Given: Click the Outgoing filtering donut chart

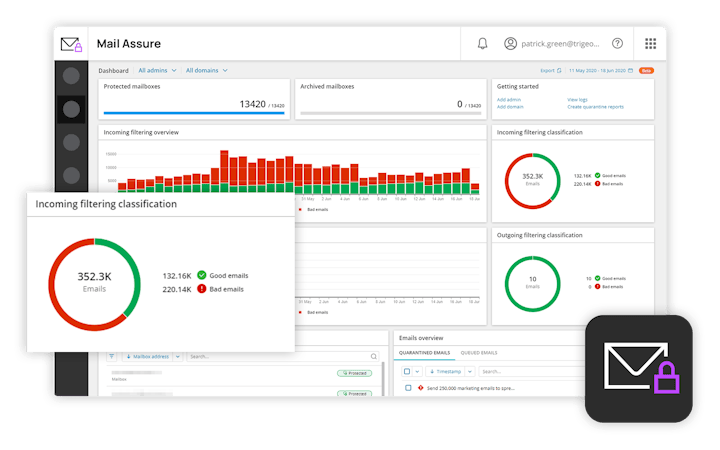Looking at the screenshot, I should (532, 284).
